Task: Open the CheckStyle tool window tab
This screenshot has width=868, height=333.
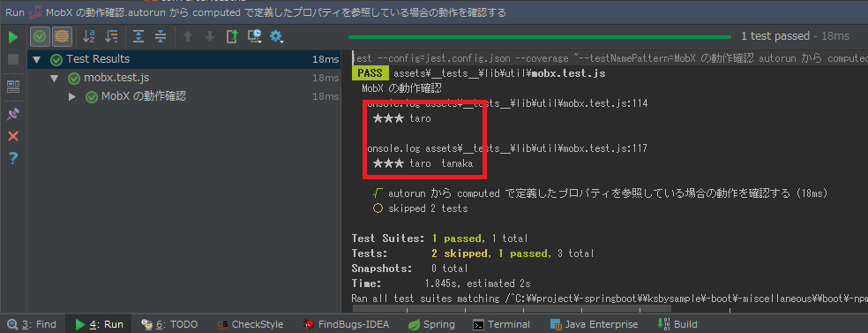Action: 250,324
